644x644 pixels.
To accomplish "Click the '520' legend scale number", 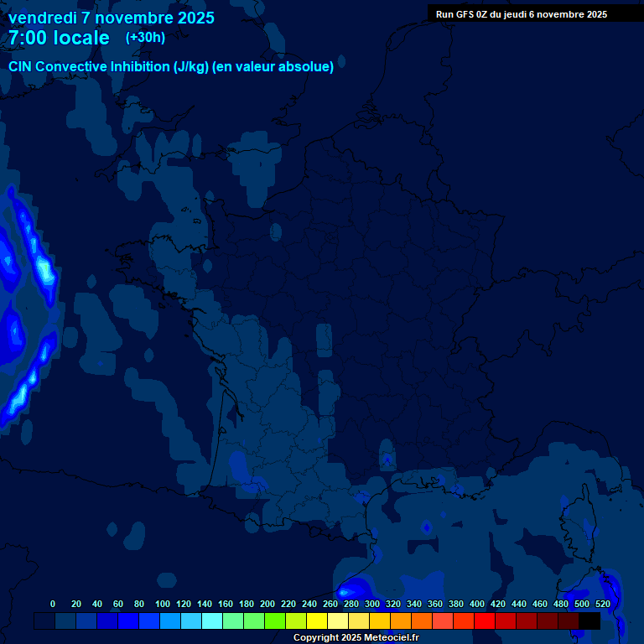I will point(602,604).
